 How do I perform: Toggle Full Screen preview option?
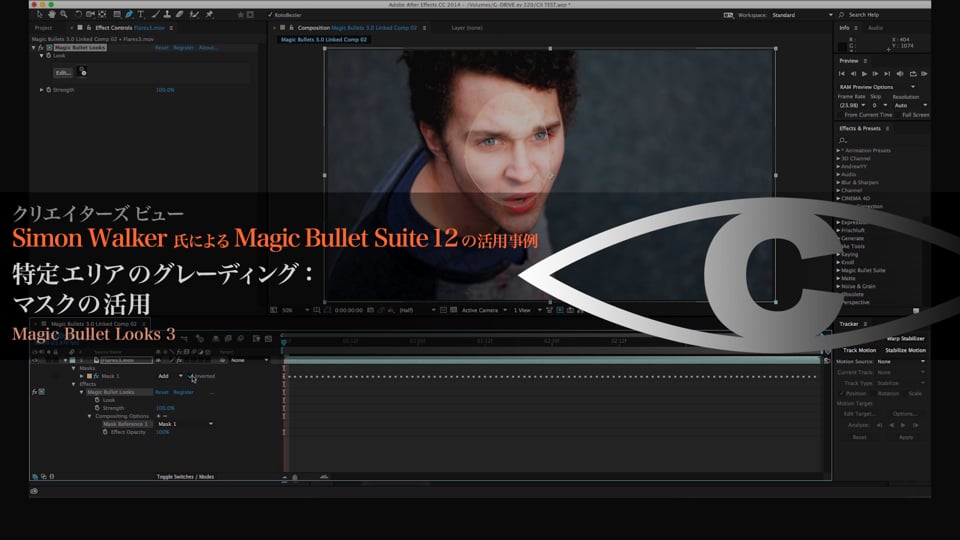coord(915,114)
